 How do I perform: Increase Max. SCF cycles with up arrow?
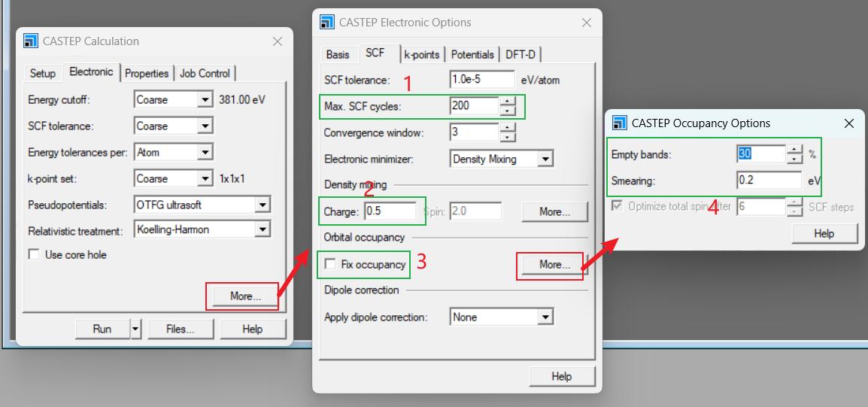click(x=508, y=101)
